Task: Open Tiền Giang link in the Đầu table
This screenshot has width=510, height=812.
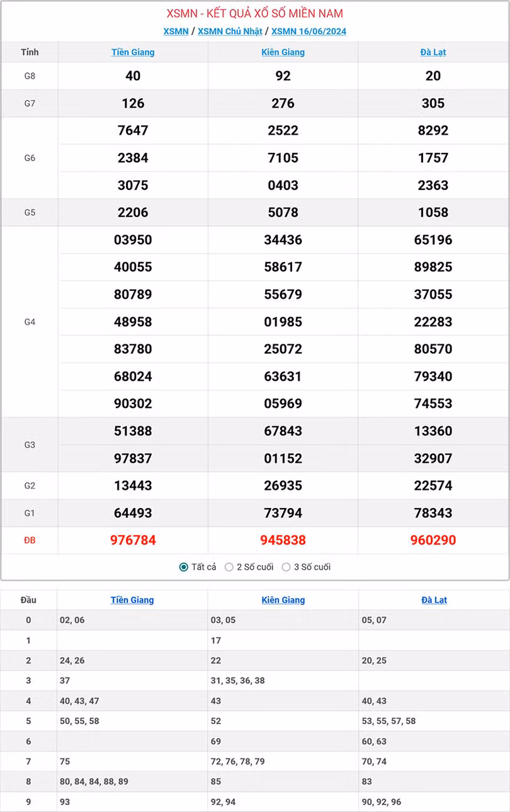Action: 132,600
